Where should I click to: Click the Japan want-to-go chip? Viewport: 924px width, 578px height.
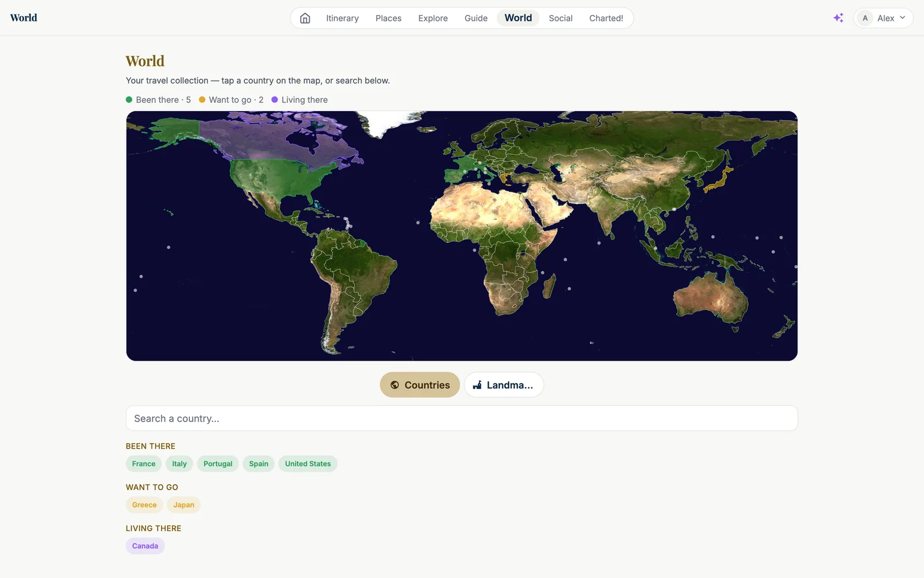[184, 505]
